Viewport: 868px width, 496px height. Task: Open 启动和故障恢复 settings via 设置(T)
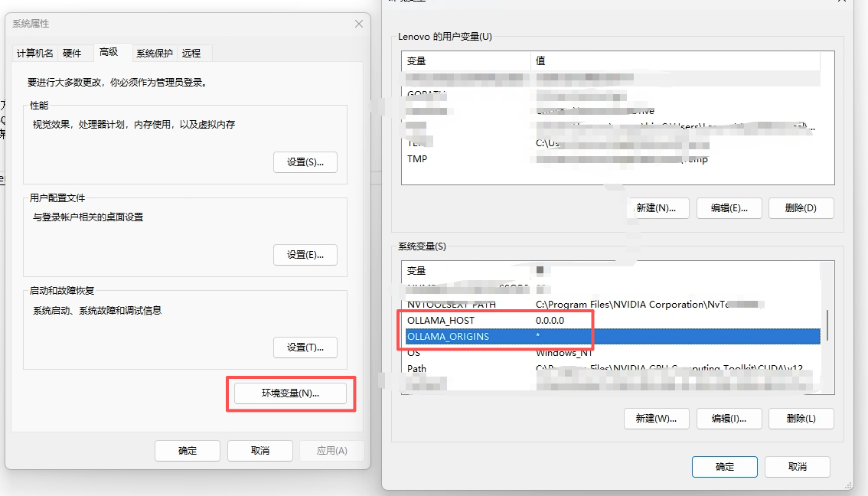click(x=305, y=348)
